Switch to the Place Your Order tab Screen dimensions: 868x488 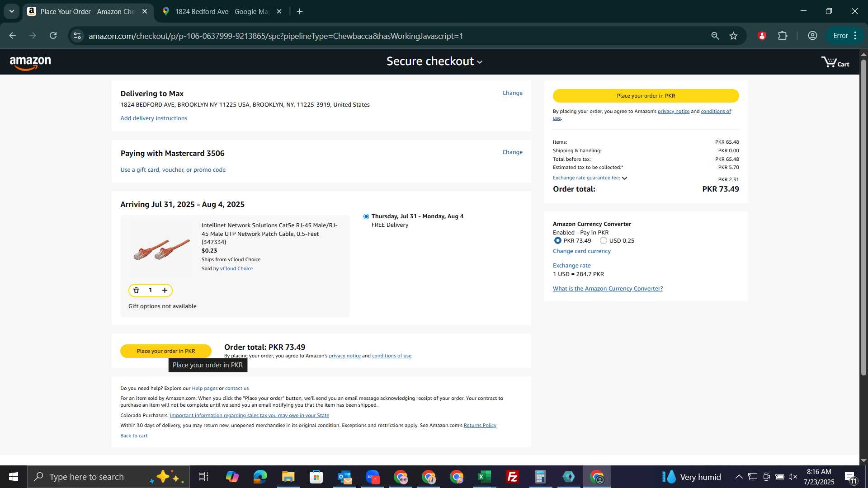pos(88,12)
